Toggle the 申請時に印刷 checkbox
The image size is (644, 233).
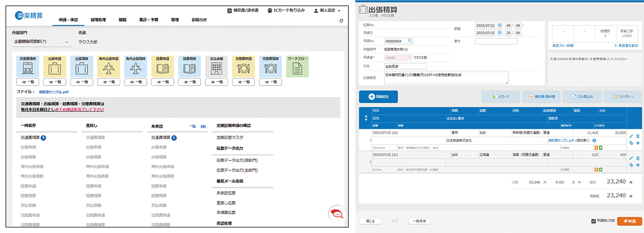tap(594, 220)
